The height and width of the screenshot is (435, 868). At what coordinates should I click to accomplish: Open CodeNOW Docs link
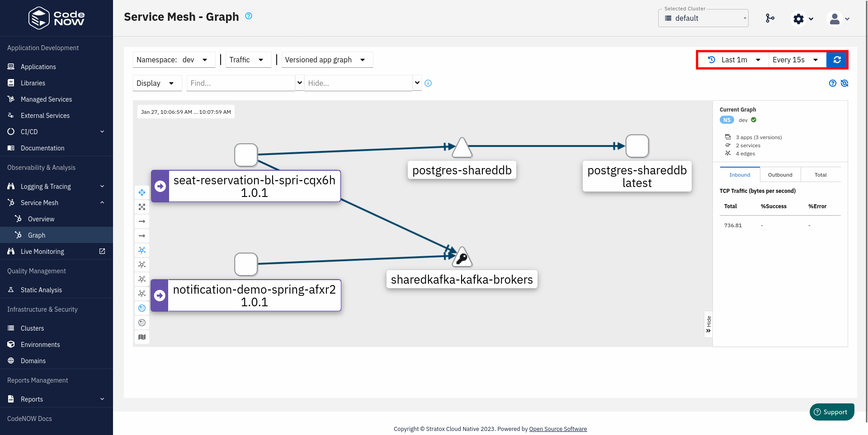(29, 418)
